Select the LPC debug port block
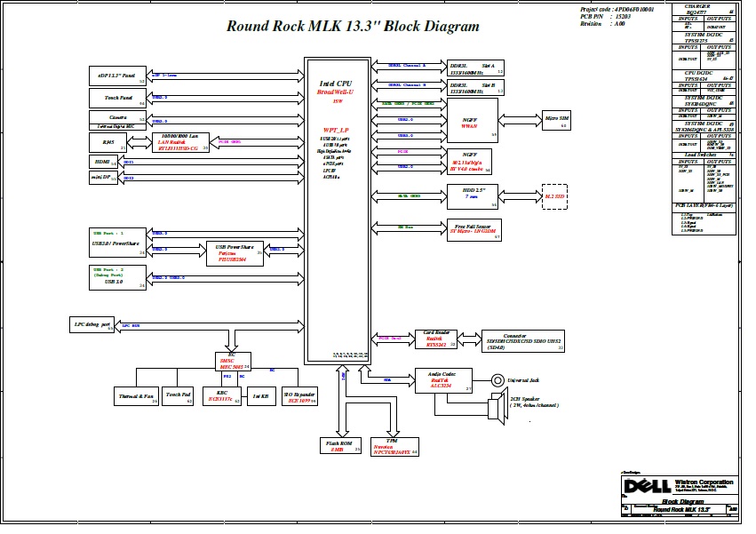Screen dimensions: 756x534 point(92,325)
